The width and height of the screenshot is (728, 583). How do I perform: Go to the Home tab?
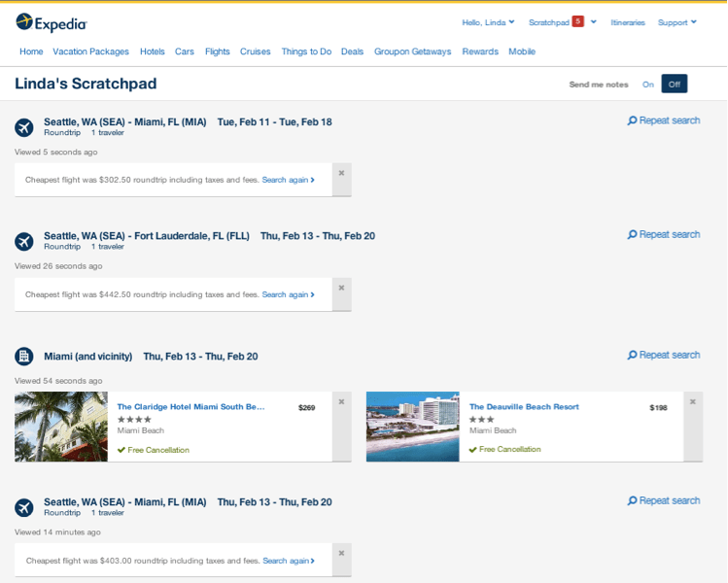coord(31,51)
